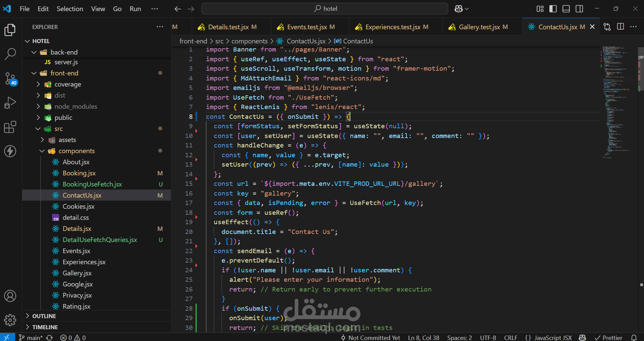Viewport: 644px width, 341px height.
Task: Open the Thunder Client lightning icon
Action: pos(10,151)
